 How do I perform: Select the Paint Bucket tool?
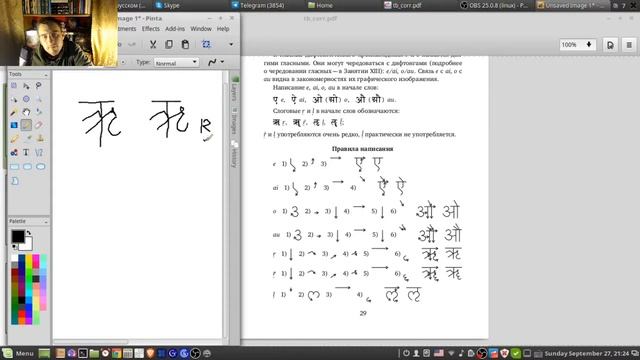point(39,112)
